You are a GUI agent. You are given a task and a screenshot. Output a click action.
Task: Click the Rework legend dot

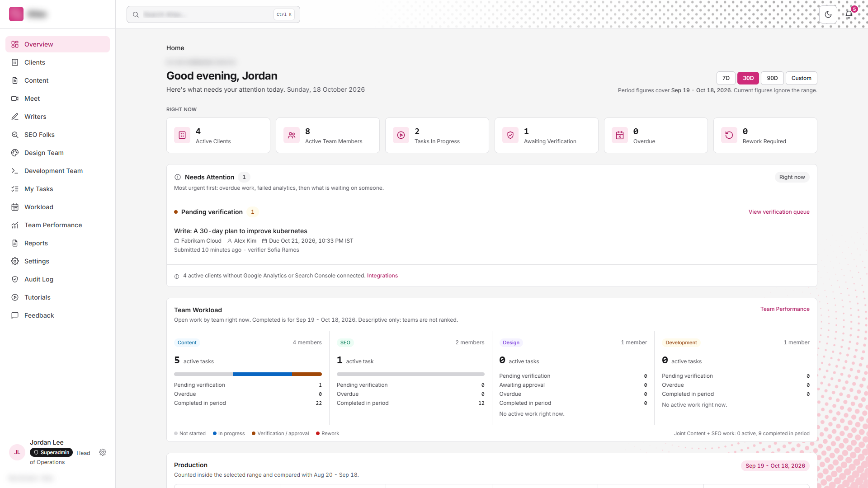[318, 433]
